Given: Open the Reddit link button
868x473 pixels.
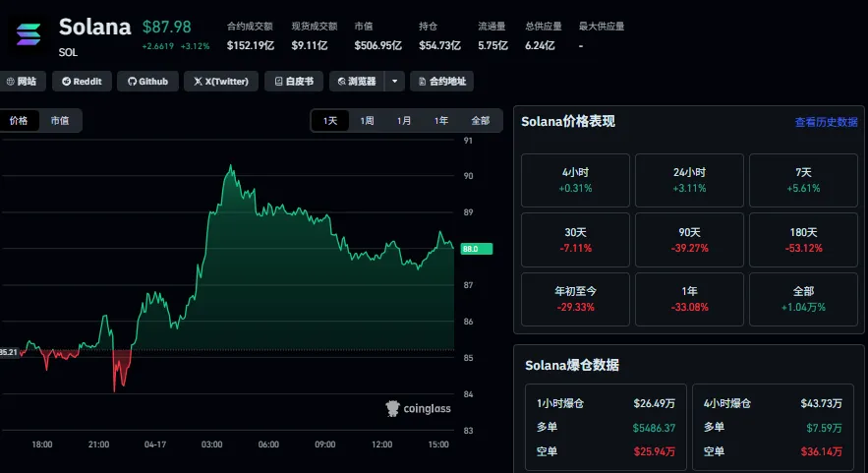Looking at the screenshot, I should point(82,82).
